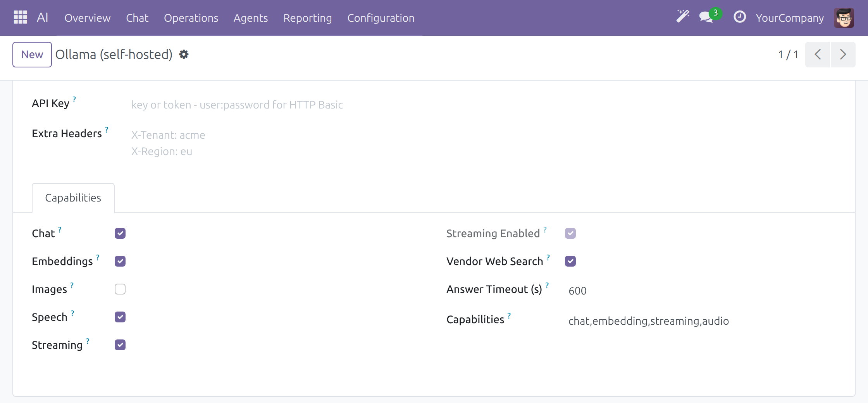Screen dimensions: 868x403
Task: Go to next record arrow
Action: 843,55
